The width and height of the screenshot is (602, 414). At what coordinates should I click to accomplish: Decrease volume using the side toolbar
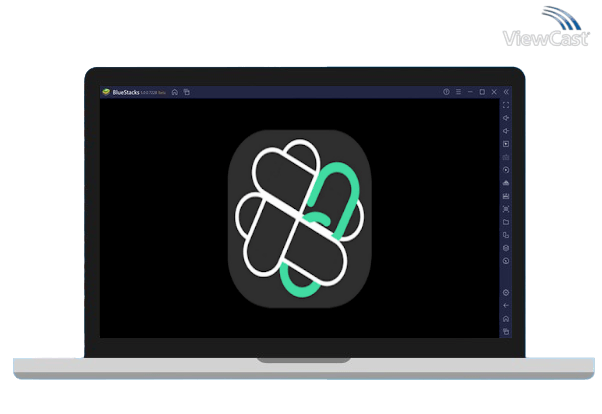(x=506, y=131)
